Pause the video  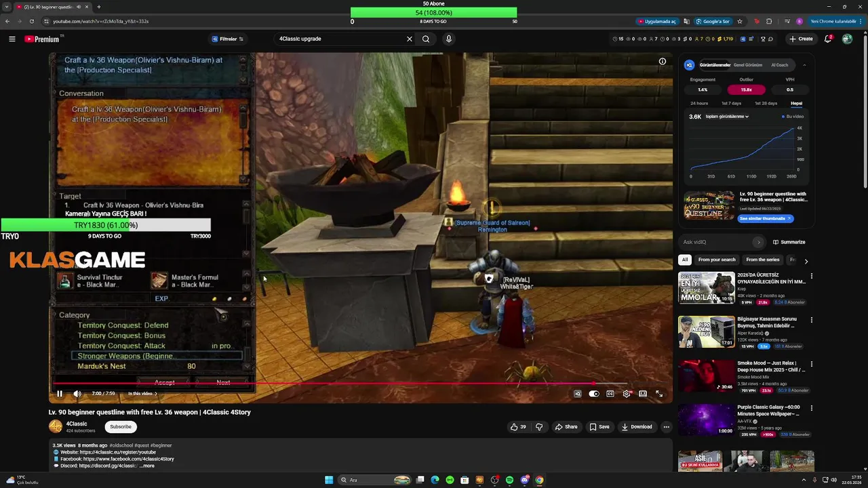tap(60, 394)
